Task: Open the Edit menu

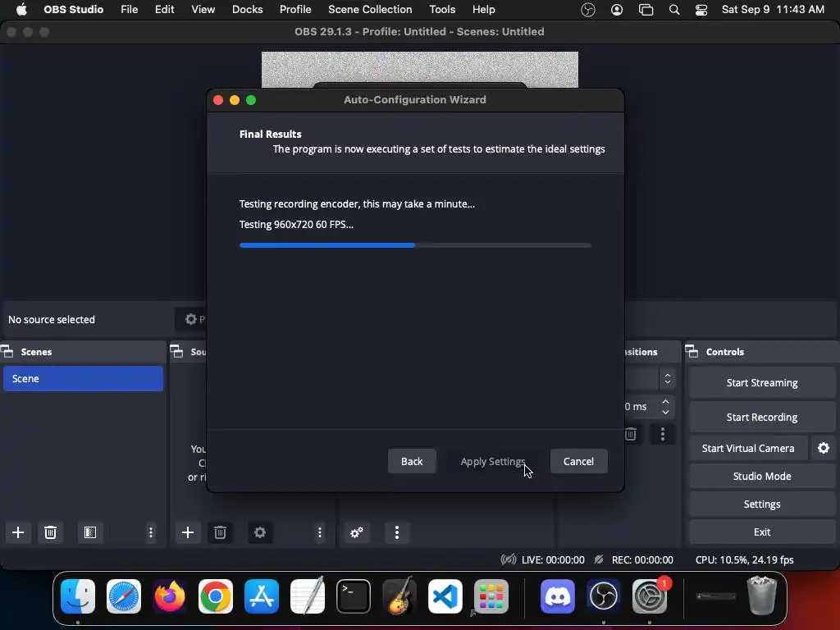Action: coord(164,10)
